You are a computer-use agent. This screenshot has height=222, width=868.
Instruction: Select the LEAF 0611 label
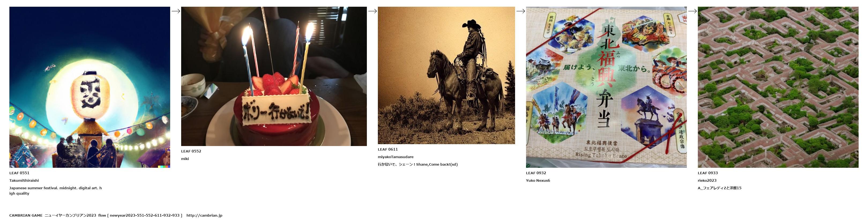click(388, 149)
